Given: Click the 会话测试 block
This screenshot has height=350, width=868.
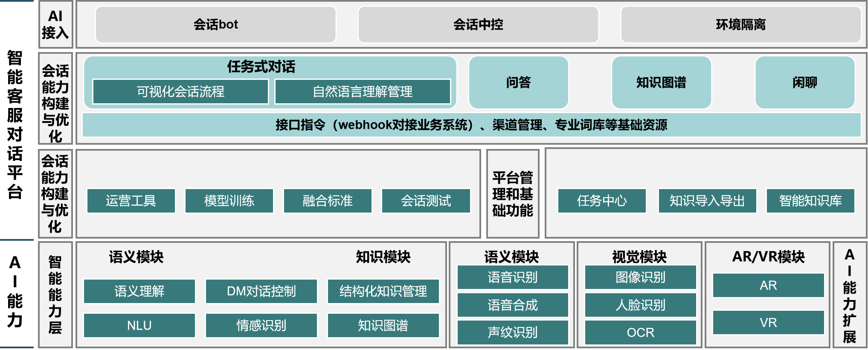Looking at the screenshot, I should 426,201.
